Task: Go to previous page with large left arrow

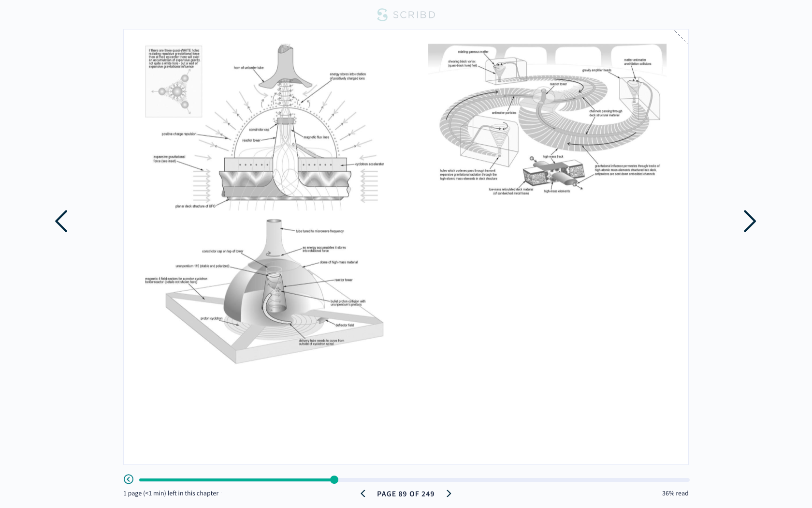Action: click(x=61, y=221)
